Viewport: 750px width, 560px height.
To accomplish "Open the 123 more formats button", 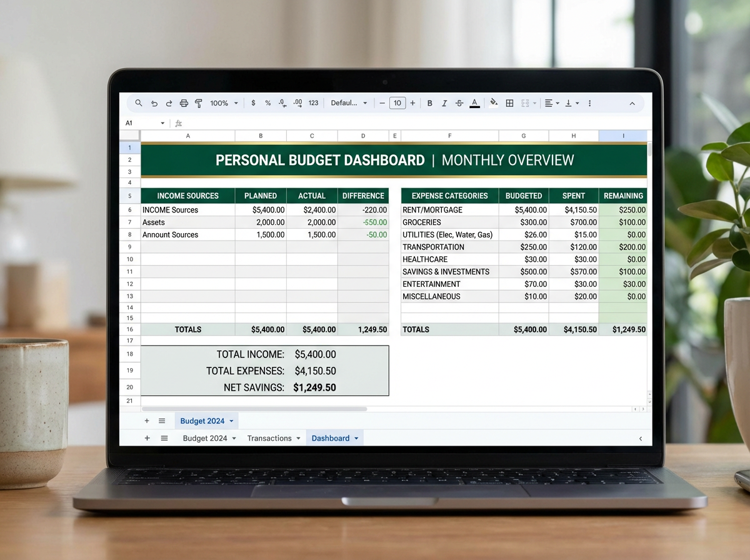I will [314, 103].
